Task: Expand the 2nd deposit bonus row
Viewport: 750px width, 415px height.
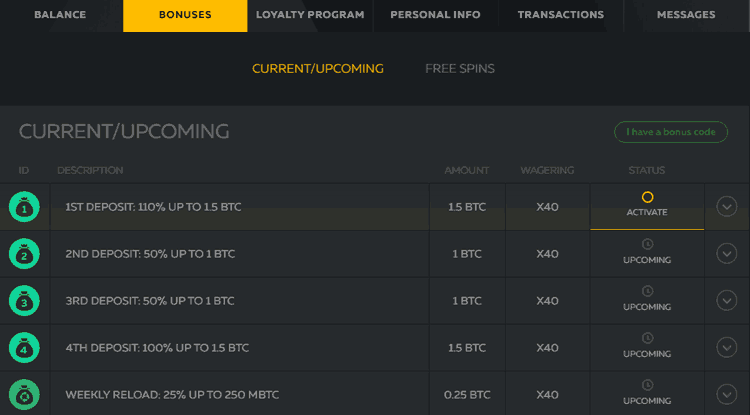Action: [x=727, y=254]
